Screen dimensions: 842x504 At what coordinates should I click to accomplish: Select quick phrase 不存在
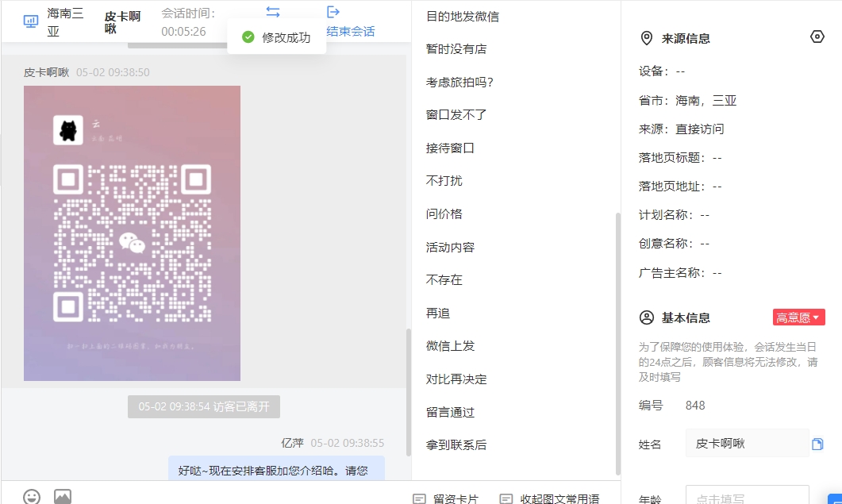click(444, 280)
